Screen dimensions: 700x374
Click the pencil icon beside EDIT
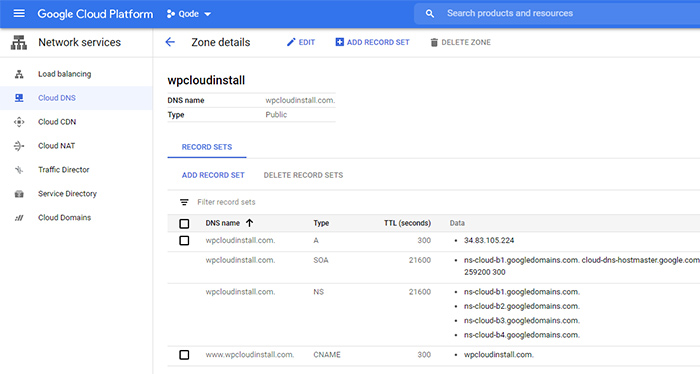291,42
